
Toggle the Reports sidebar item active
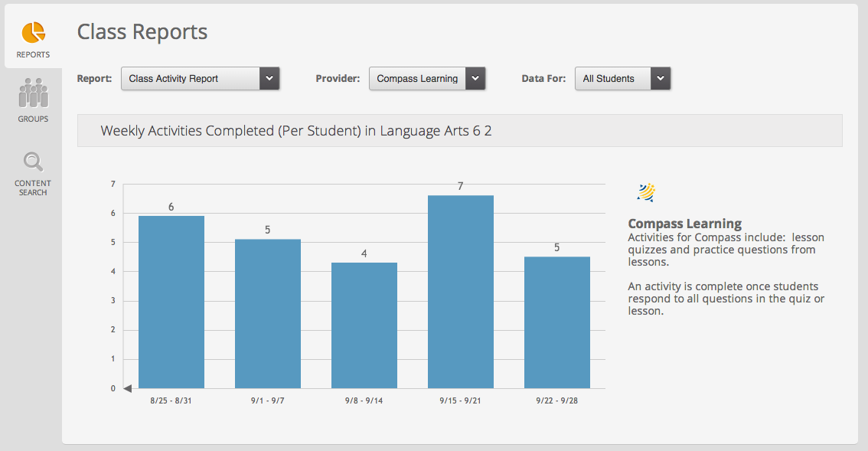(x=32, y=36)
